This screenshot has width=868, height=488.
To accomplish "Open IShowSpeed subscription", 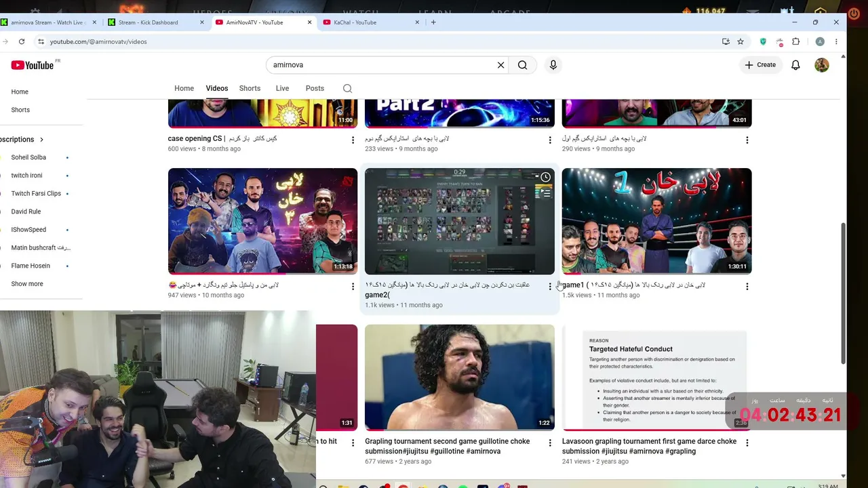I will [x=28, y=230].
